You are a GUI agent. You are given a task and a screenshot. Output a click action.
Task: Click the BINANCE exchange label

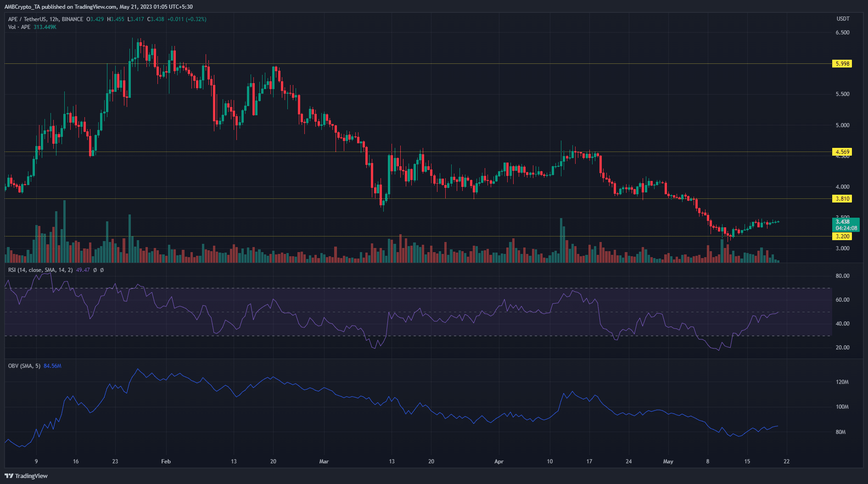click(x=73, y=19)
